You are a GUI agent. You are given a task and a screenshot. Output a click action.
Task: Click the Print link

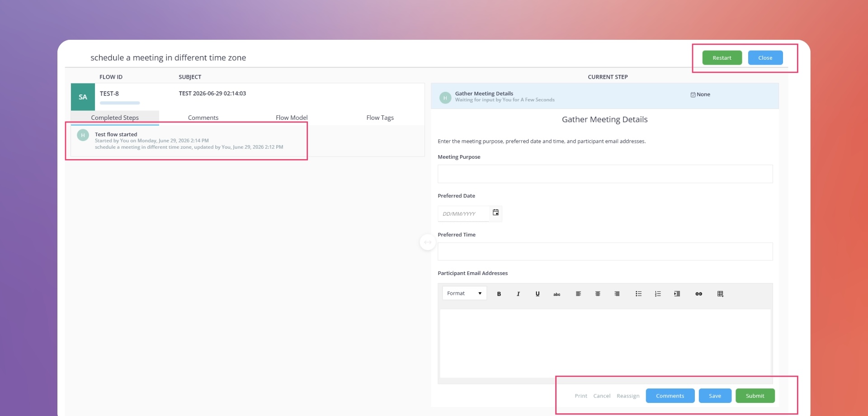click(x=581, y=396)
